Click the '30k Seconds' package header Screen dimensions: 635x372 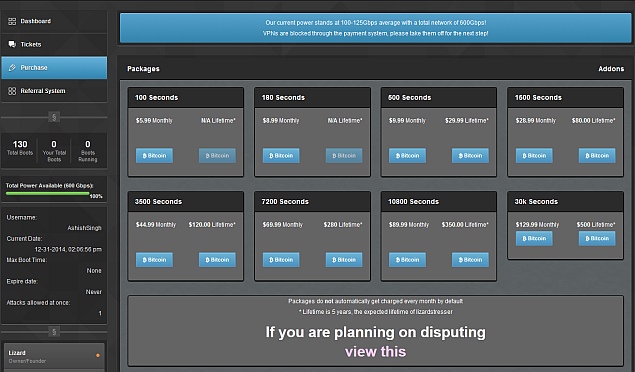[x=565, y=202]
